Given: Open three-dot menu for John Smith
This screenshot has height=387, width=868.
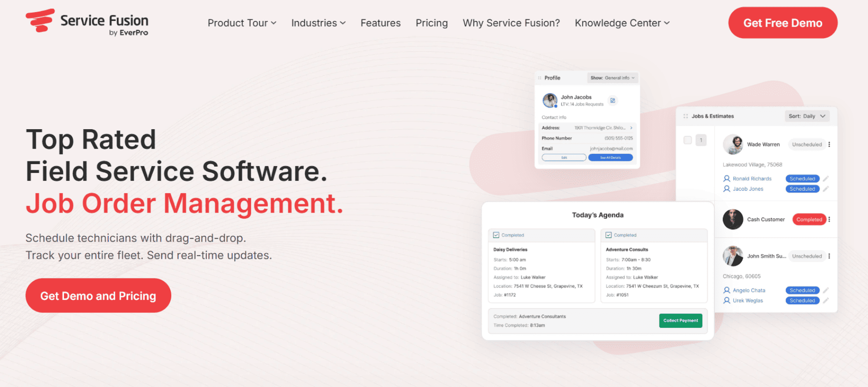Looking at the screenshot, I should (x=829, y=256).
